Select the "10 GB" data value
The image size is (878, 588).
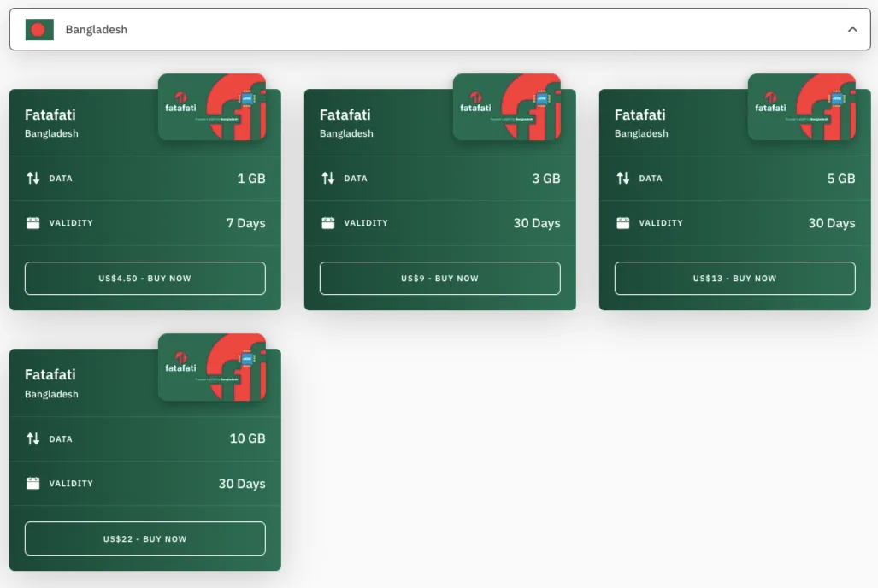[x=247, y=438]
